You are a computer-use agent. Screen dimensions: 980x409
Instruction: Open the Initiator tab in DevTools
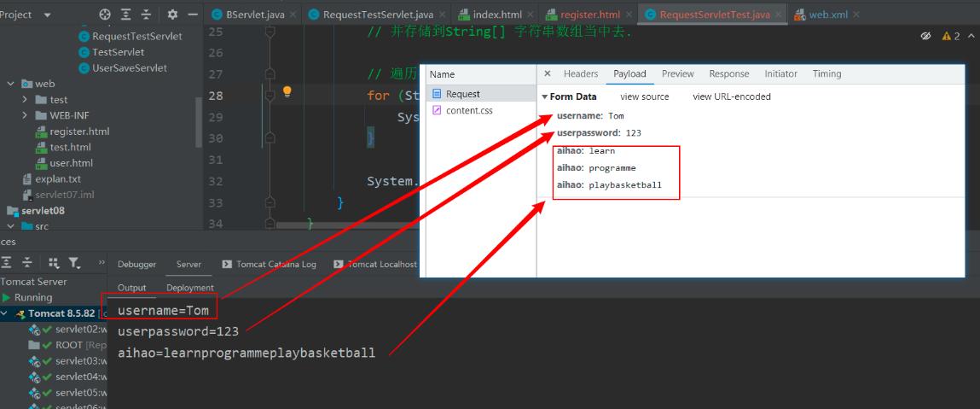(780, 73)
